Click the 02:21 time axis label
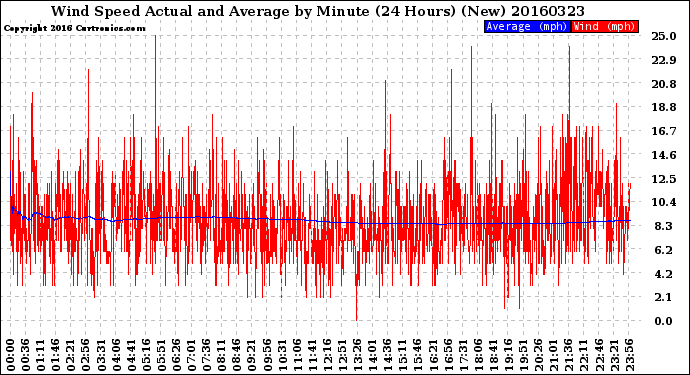The image size is (690, 375). coord(71,355)
